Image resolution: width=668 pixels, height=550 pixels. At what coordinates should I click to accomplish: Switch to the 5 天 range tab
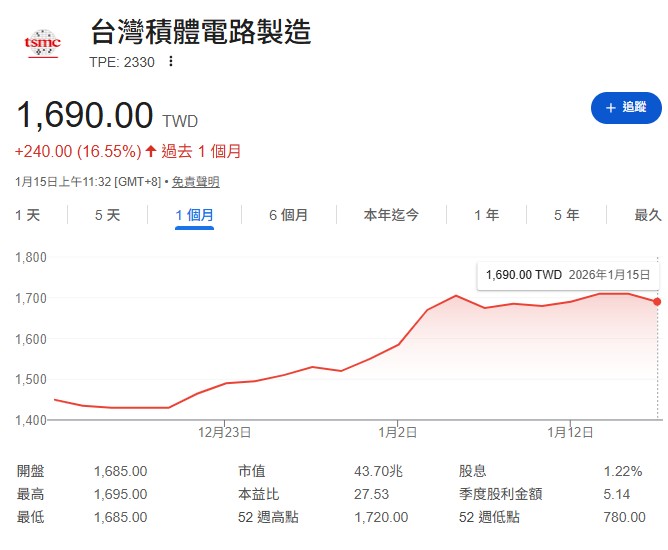(107, 215)
